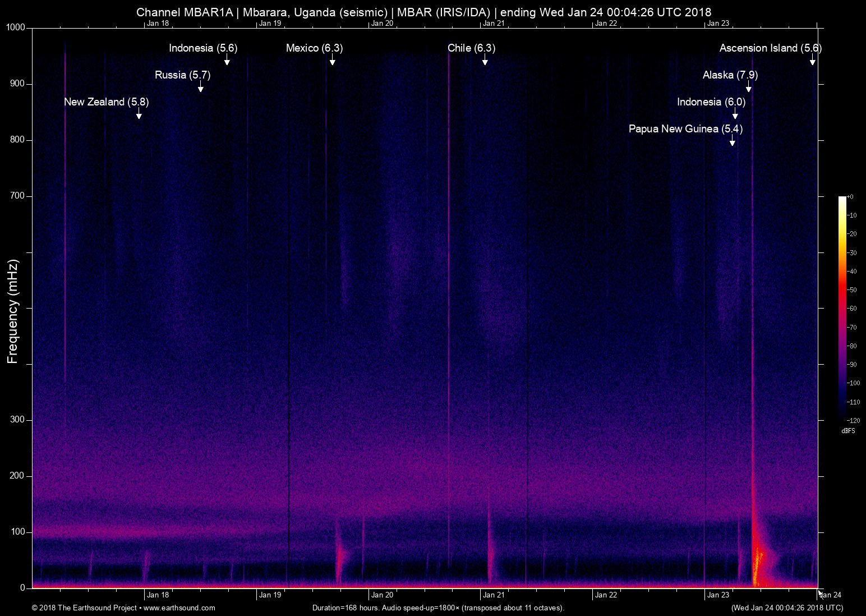Click the 1000 tick on frequency axis
This screenshot has width=866, height=616.
(x=15, y=27)
